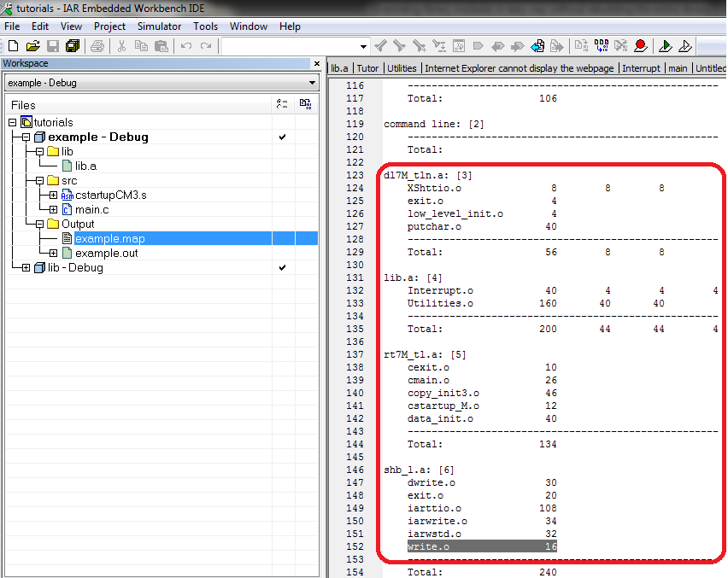Click the Toggle Breakpoint red icon
728x578 pixels.
pyautogui.click(x=641, y=46)
